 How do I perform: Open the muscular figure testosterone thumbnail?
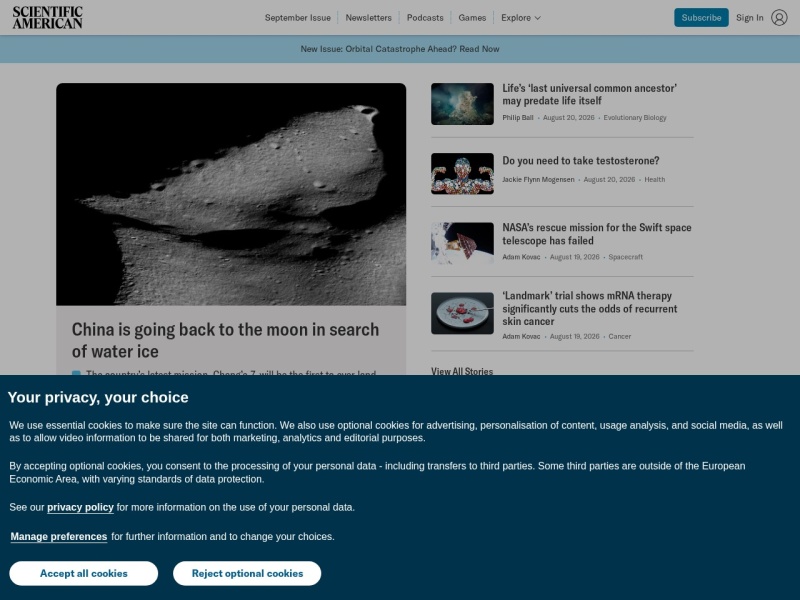462,173
